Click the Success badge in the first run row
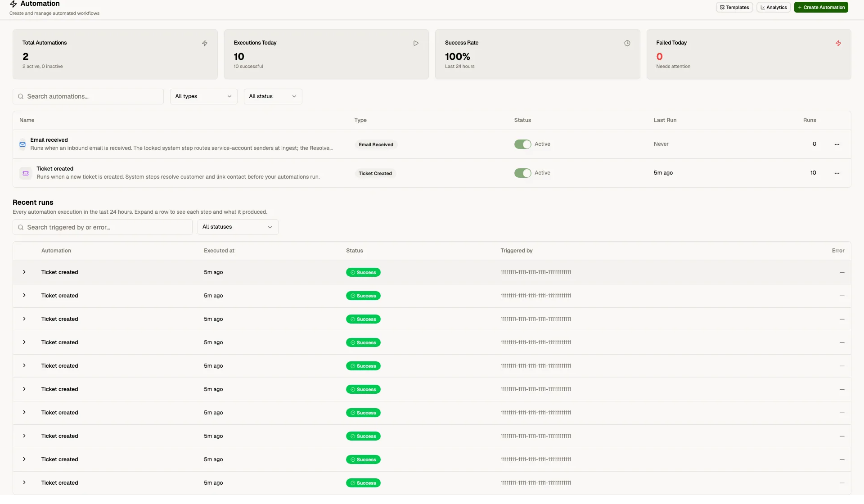This screenshot has height=504, width=864. click(363, 272)
